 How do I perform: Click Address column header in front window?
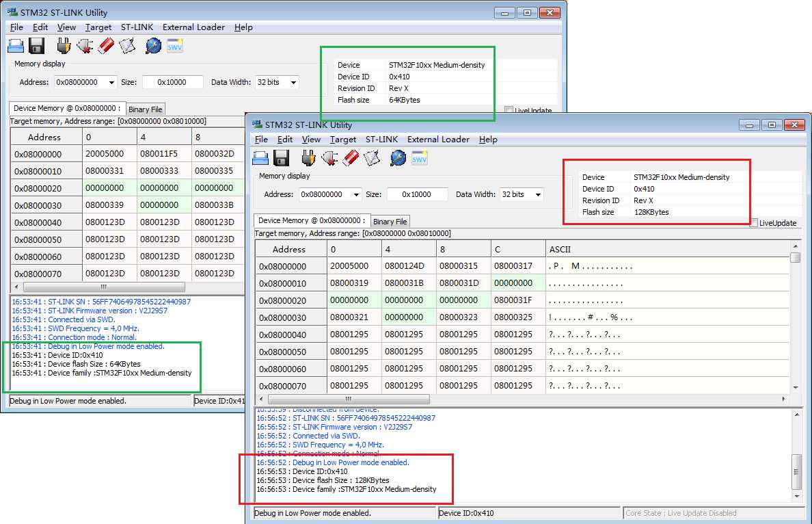[x=289, y=249]
